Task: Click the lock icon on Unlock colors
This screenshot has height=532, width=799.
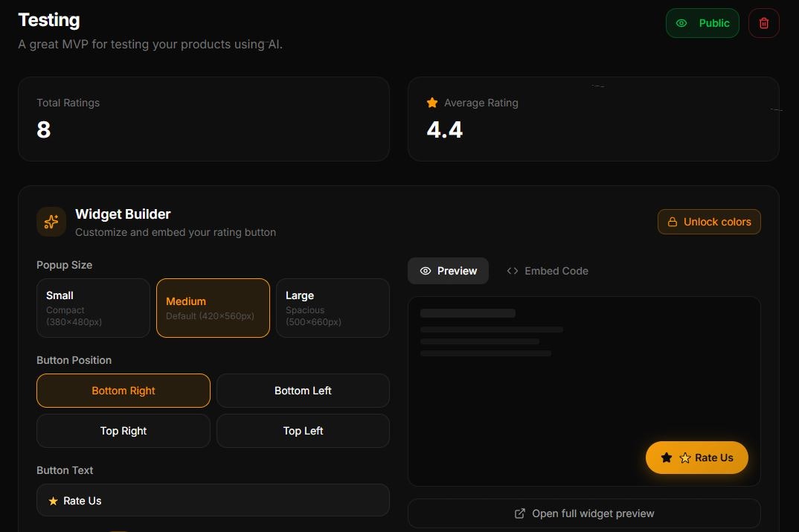Action: coord(673,221)
